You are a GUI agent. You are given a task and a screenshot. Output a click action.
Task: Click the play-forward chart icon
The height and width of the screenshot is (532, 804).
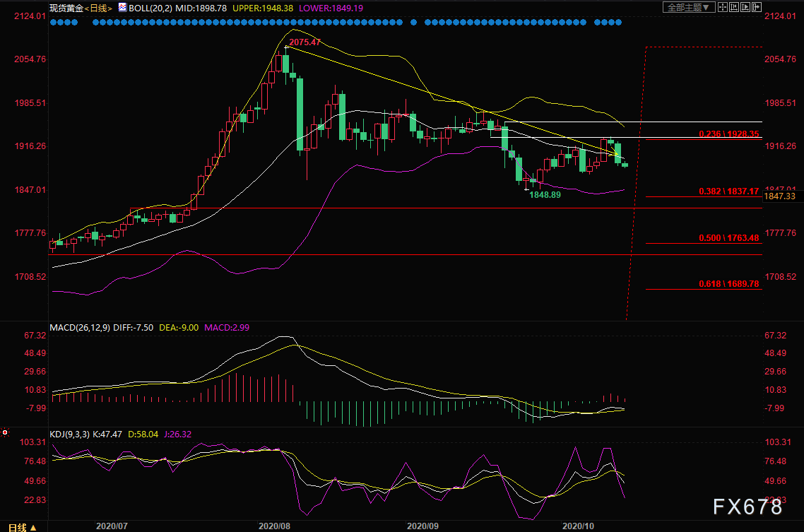pos(746,8)
